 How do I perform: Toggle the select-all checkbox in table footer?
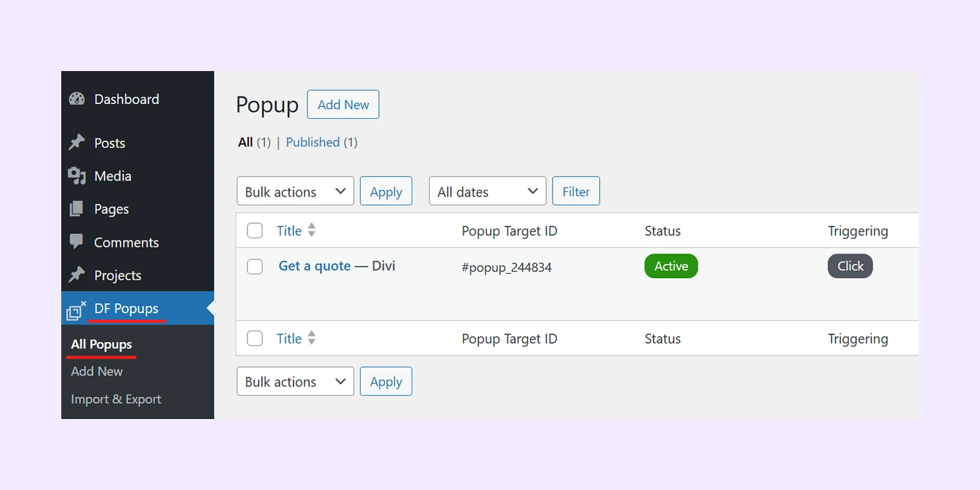(x=255, y=338)
